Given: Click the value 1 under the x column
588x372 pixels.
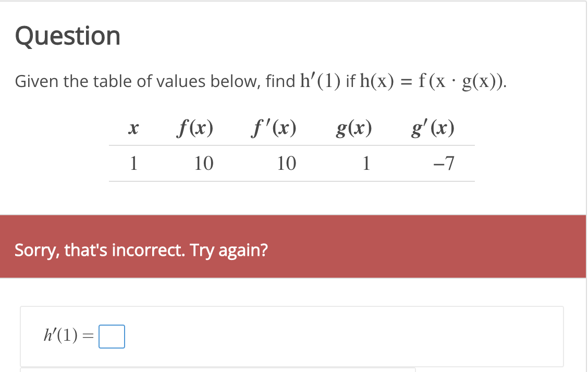Looking at the screenshot, I should pos(133,163).
